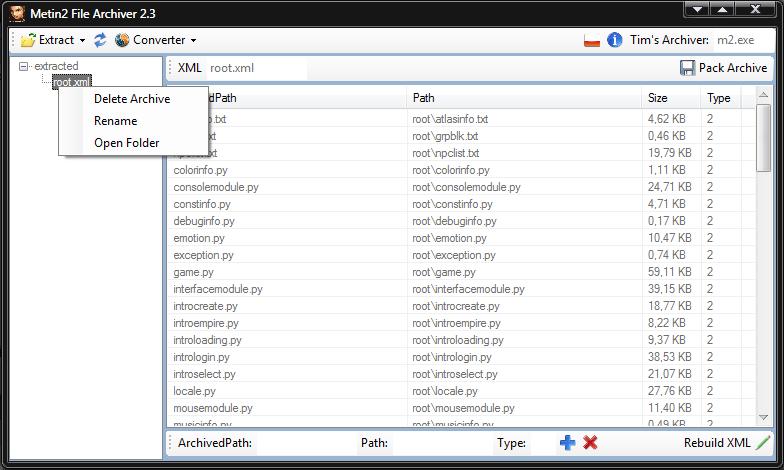This screenshot has height=470, width=784.
Task: Click the red X remove-entry icon
Action: click(x=590, y=442)
